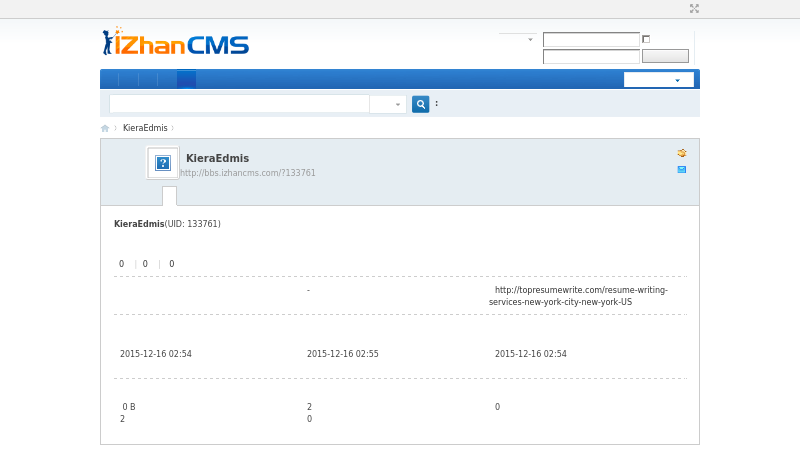Click the third 0 in the stats row
The image size is (800, 456).
(171, 264)
